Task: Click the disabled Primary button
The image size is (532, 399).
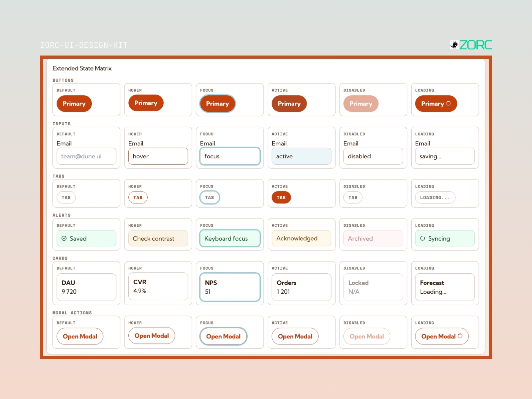Action: tap(361, 104)
